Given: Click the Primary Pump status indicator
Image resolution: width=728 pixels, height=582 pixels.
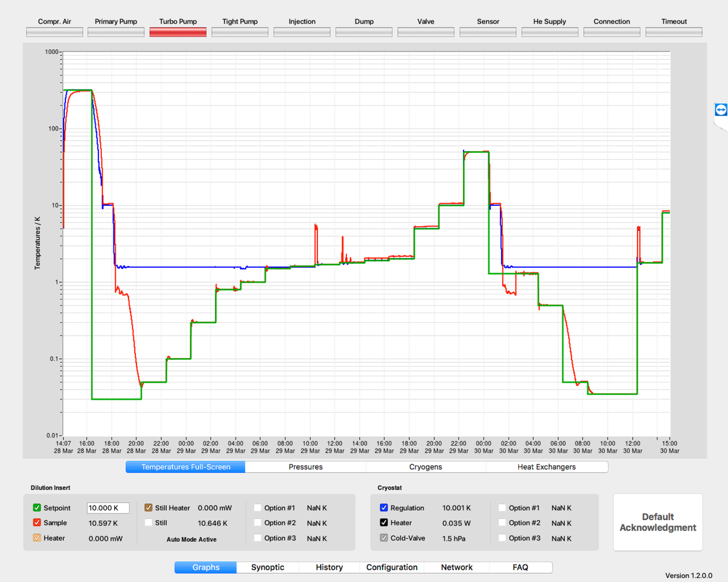Looking at the screenshot, I should [x=116, y=32].
